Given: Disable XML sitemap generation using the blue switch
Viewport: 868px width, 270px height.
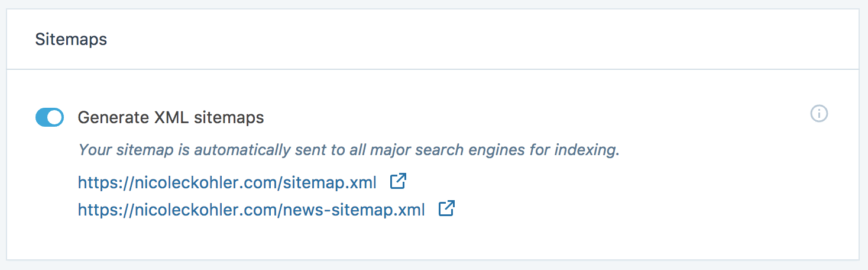Looking at the screenshot, I should (x=50, y=117).
